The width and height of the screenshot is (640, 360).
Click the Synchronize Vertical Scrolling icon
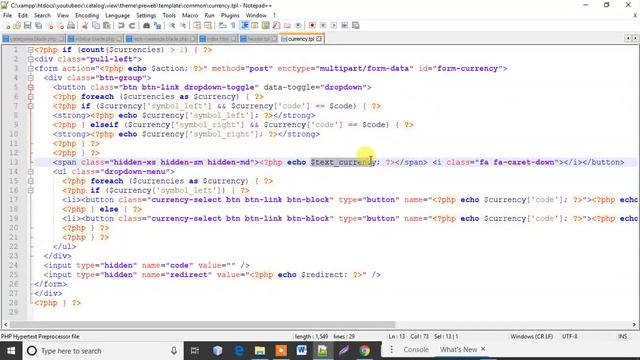pyautogui.click(x=197, y=25)
